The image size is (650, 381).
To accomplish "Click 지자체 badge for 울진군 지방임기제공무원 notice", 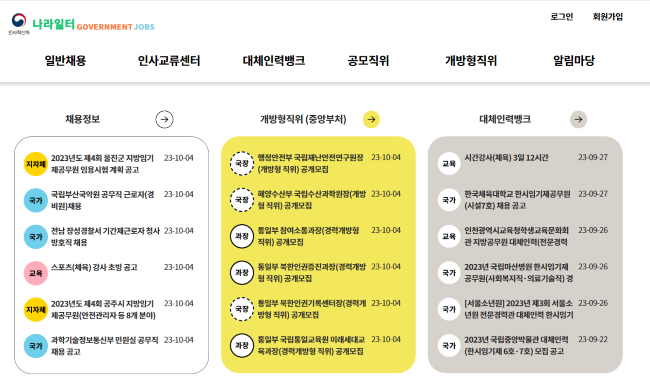I will point(36,164).
